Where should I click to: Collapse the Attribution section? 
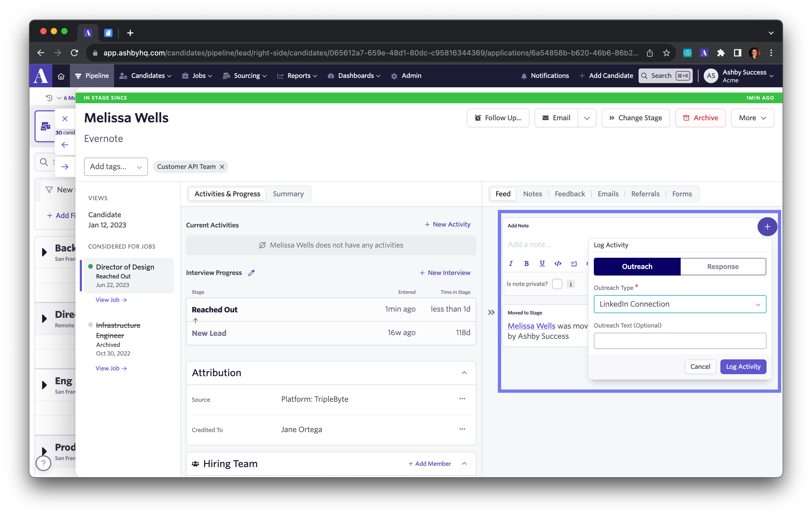pos(464,372)
